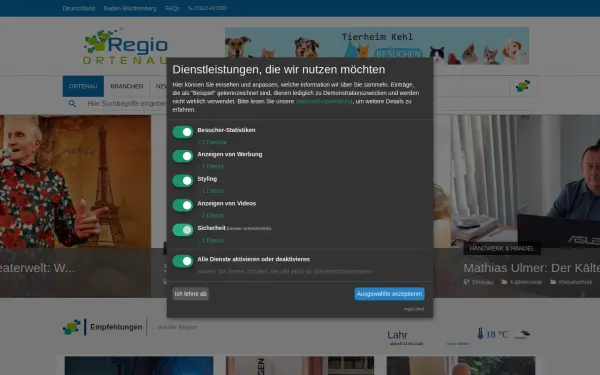Click Ausgewählte akzeptieren button

tap(389, 294)
